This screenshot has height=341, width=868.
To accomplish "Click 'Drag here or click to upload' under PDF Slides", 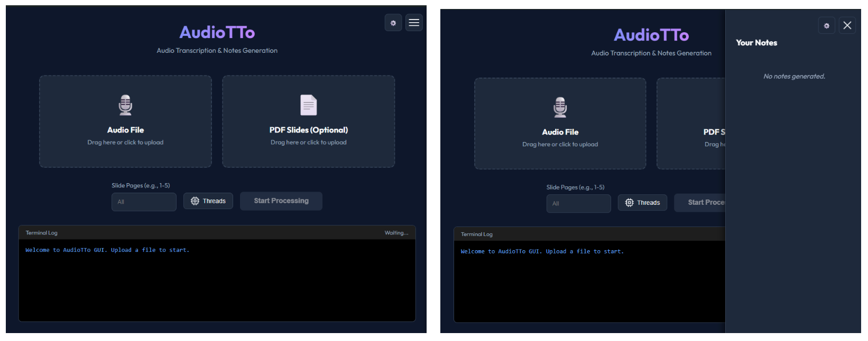I will [x=308, y=143].
